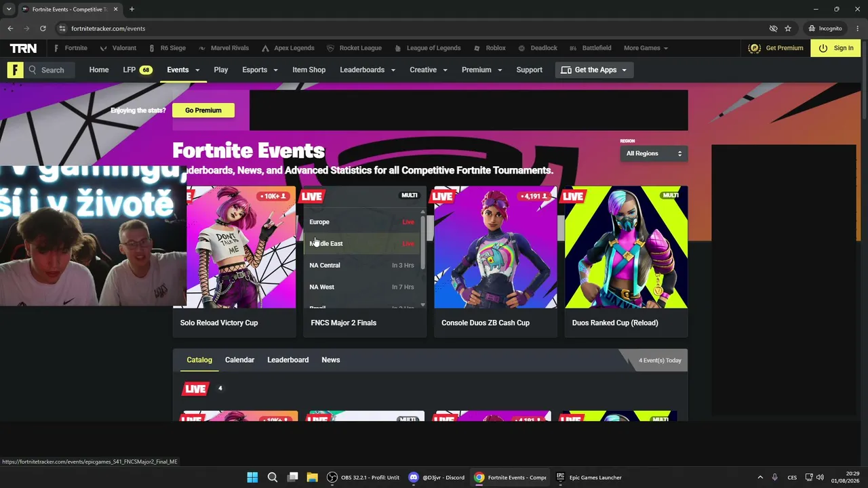Expand the Events menu
This screenshot has width=868, height=488.
coord(183,70)
